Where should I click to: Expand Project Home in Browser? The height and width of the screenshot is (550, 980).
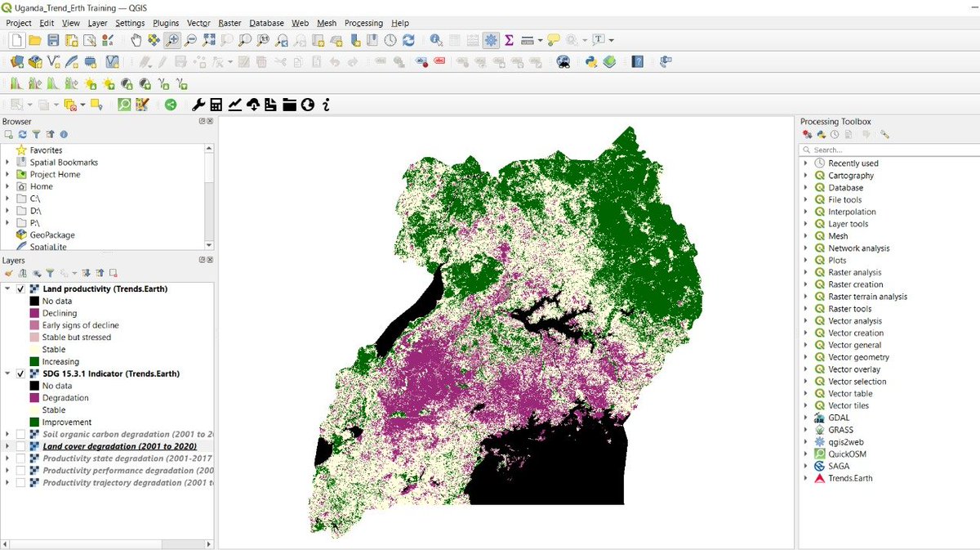coord(7,174)
